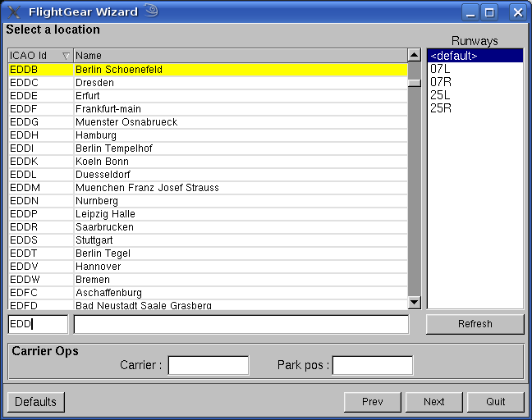532x420 pixels.
Task: Select the Hannover airport row
Action: (x=208, y=267)
